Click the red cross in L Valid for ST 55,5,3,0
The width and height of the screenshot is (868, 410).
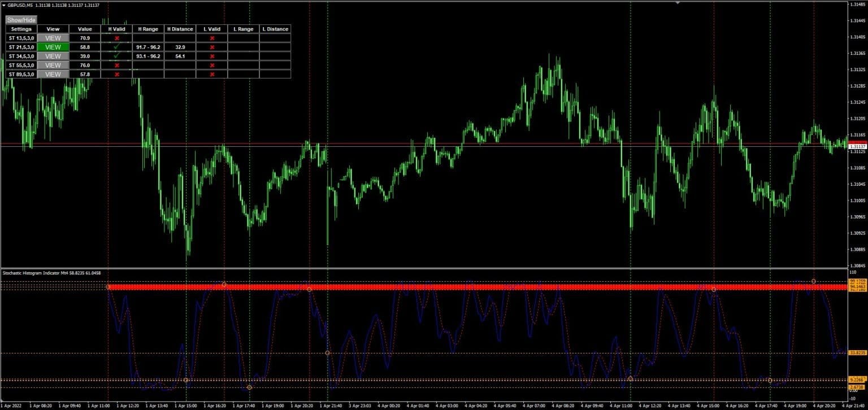211,65
